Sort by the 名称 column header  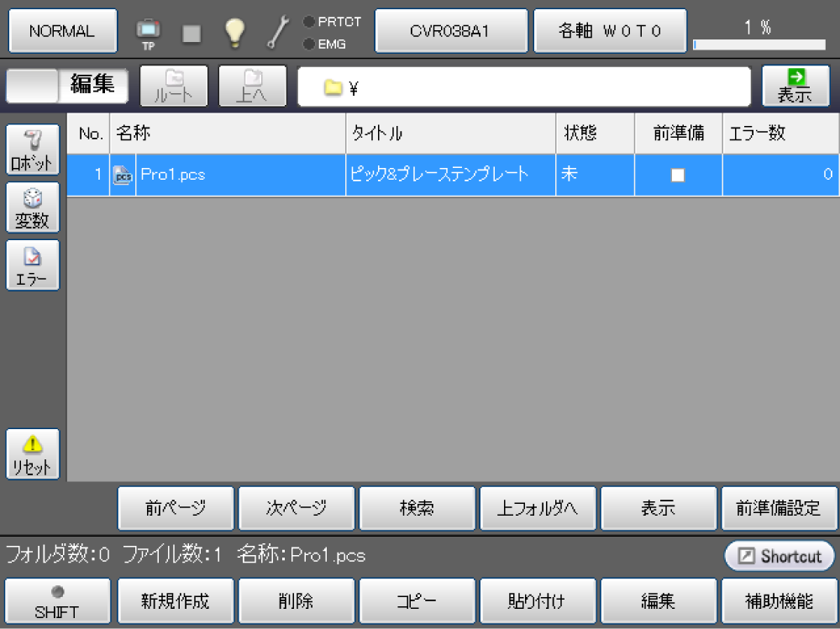click(227, 134)
